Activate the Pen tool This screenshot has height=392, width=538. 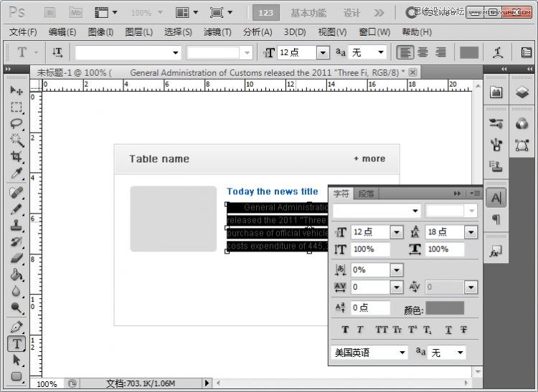[x=16, y=327]
